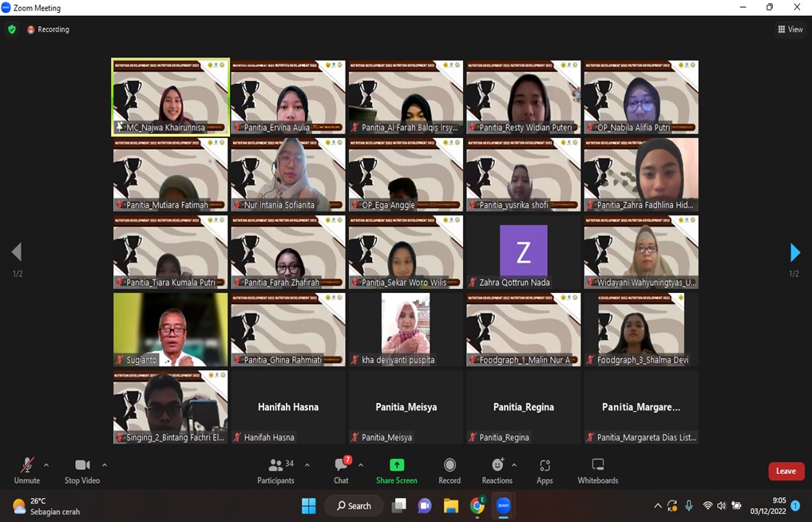812x522 pixels.
Task: Go to next page of participants
Action: coord(794,253)
